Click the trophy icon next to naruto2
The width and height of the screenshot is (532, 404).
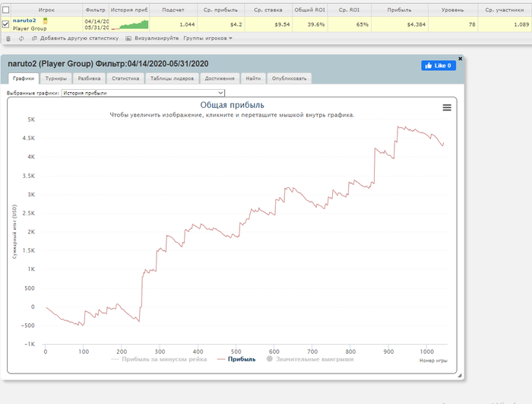(x=45, y=21)
